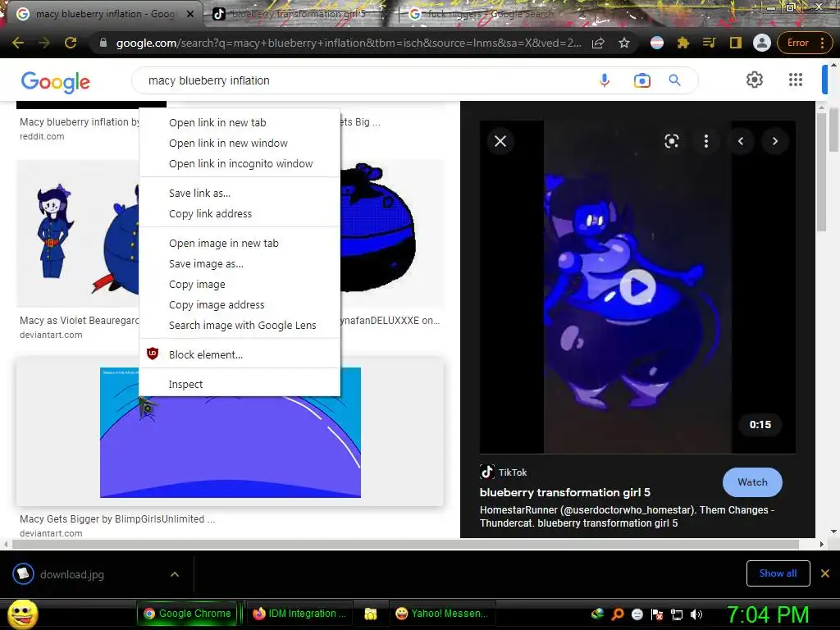Viewport: 840px width, 630px height.
Task: Search by image with the camera icon
Action: pyautogui.click(x=641, y=80)
